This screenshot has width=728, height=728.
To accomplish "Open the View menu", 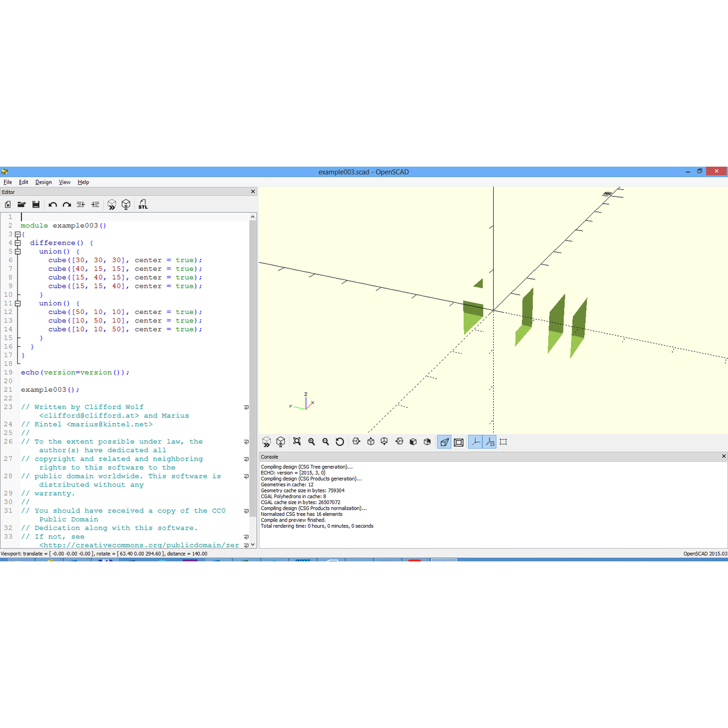I will 65,182.
